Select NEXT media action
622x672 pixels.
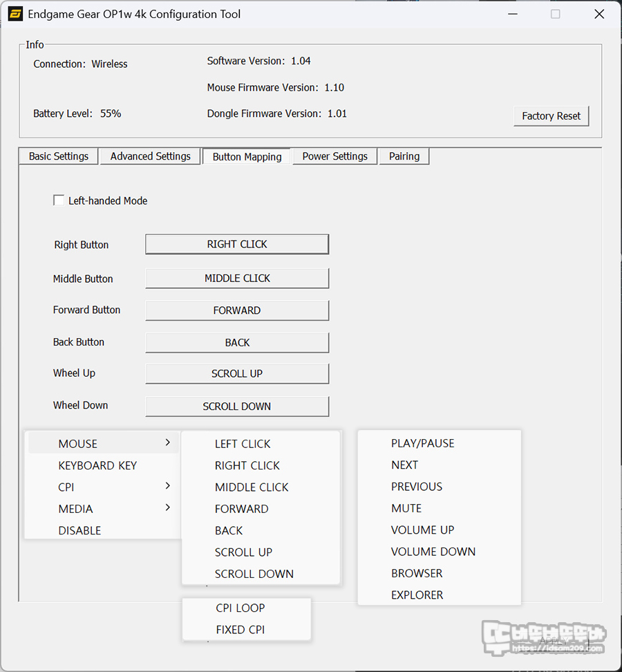pos(439,465)
